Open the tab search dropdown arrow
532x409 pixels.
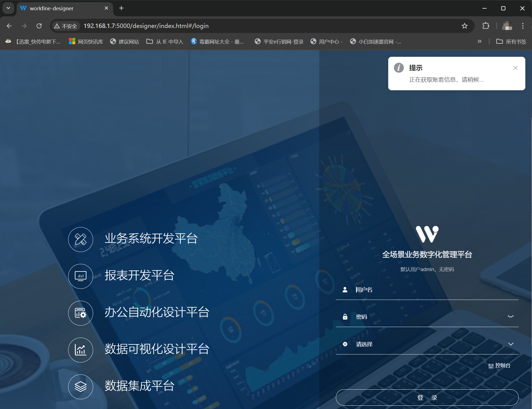(x=8, y=8)
